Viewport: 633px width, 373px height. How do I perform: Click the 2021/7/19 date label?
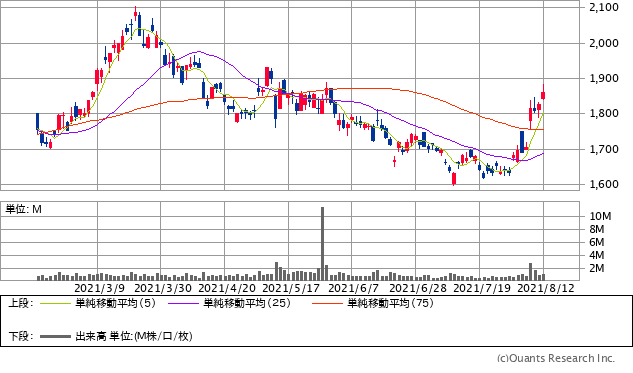click(482, 288)
